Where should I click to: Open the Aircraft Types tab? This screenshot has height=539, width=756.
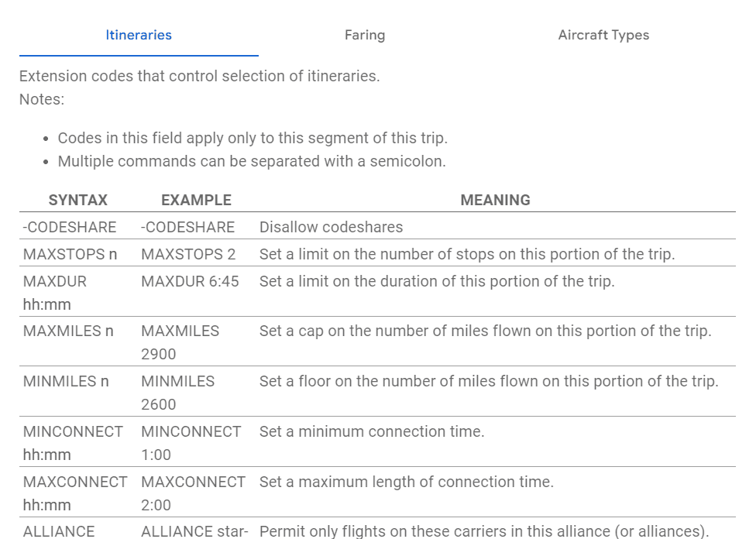click(603, 35)
